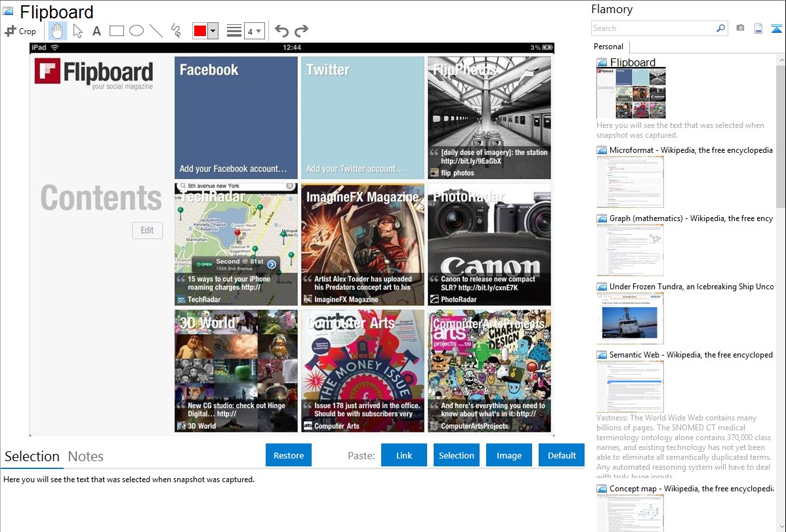786x532 pixels.
Task: Click the Restore button
Action: tap(289, 455)
